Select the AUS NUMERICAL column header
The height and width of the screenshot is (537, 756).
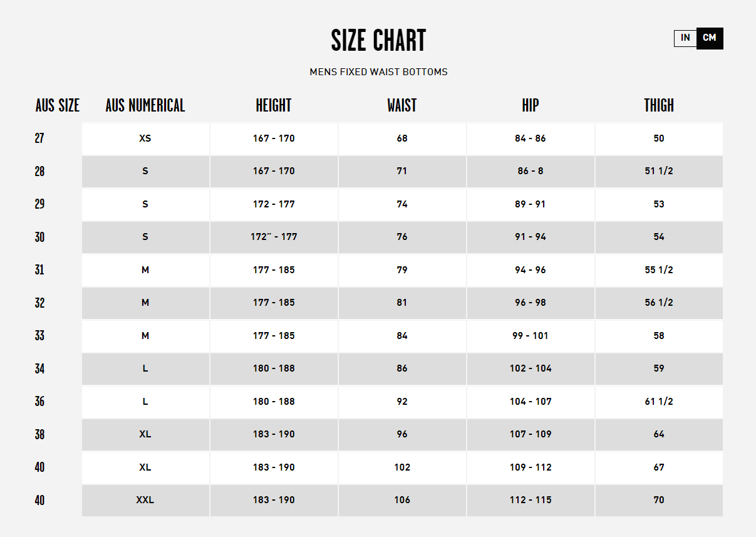pyautogui.click(x=145, y=105)
